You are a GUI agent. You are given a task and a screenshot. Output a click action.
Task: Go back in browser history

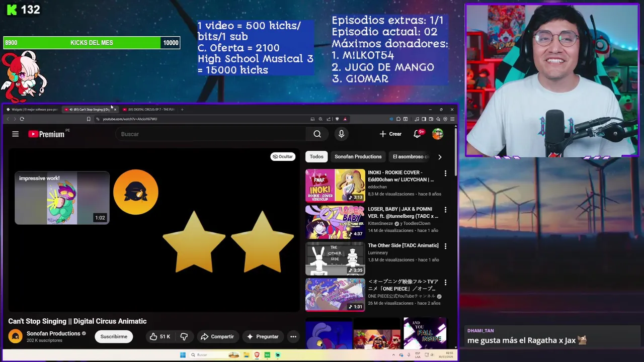8,119
